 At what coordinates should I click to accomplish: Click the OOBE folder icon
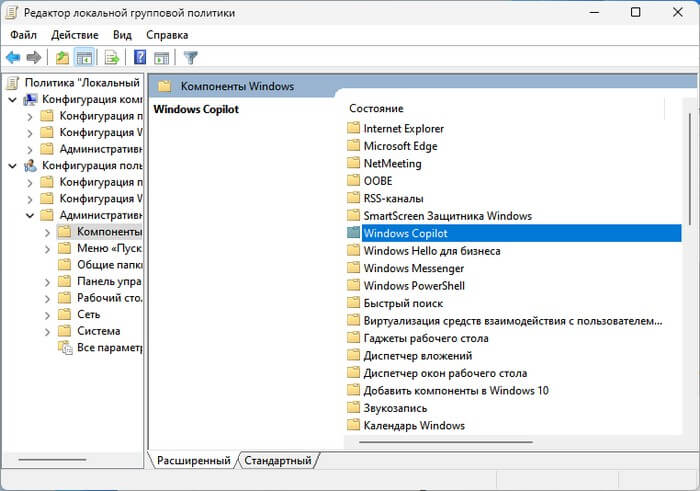click(x=354, y=180)
